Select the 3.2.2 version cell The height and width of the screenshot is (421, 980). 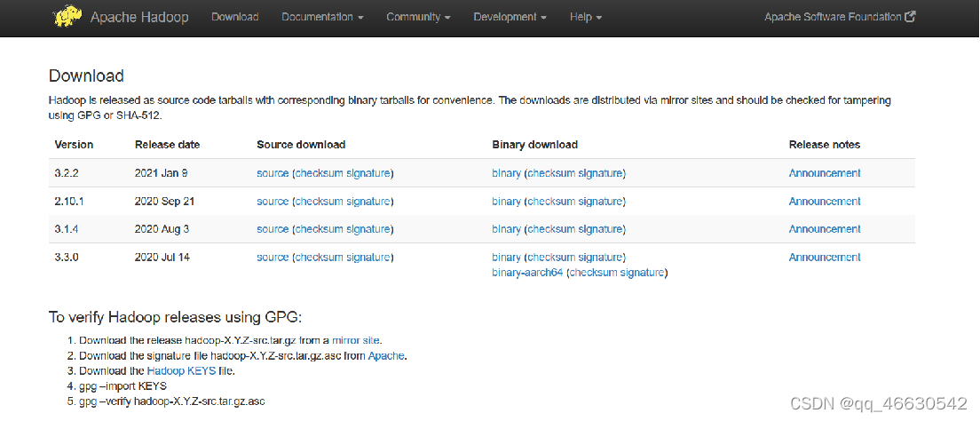pyautogui.click(x=67, y=173)
